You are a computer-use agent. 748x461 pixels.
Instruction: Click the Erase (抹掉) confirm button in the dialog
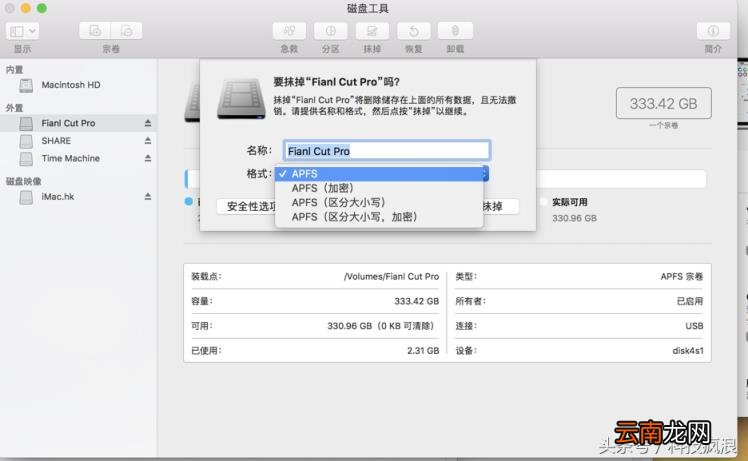click(501, 207)
